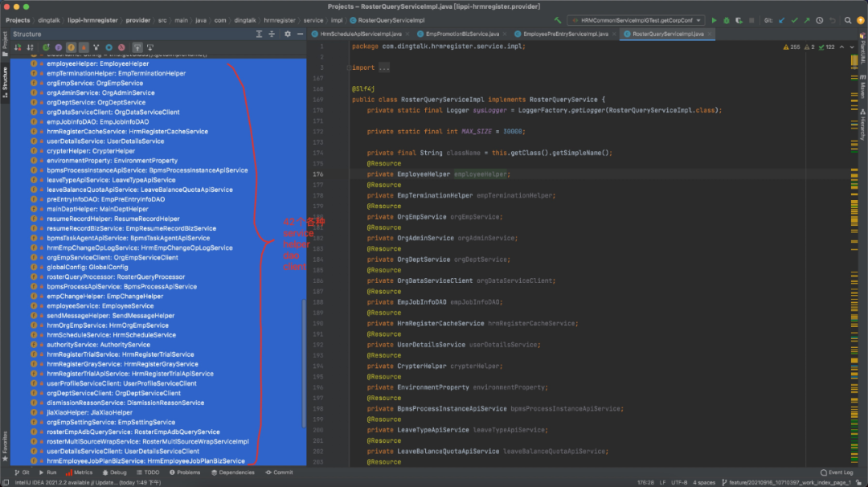Run with coverage icon
Image resolution: width=868 pixels, height=487 pixels.
pos(739,20)
